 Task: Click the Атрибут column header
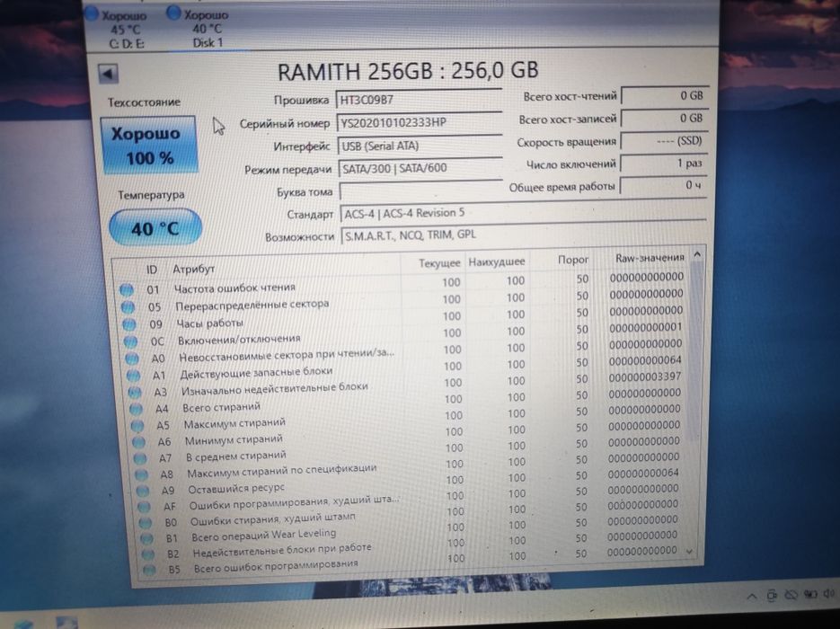(193, 269)
